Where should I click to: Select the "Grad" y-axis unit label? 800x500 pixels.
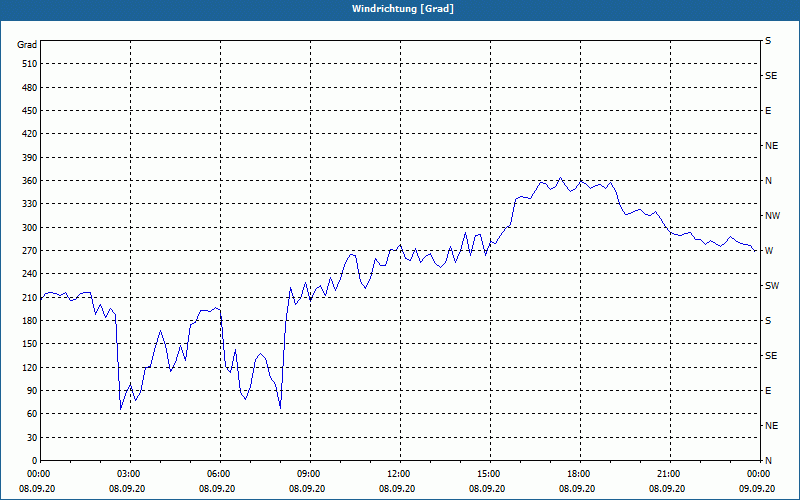[27, 45]
